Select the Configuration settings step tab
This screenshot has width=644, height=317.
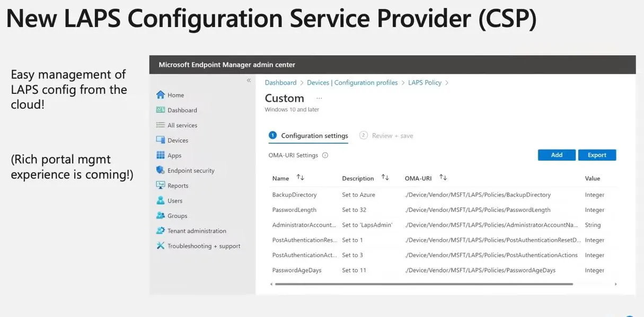pyautogui.click(x=308, y=136)
